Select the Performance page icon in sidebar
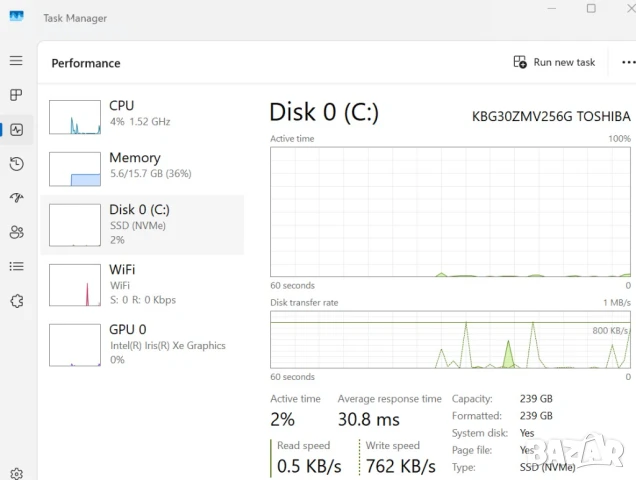The height and width of the screenshot is (480, 636). click(16, 129)
